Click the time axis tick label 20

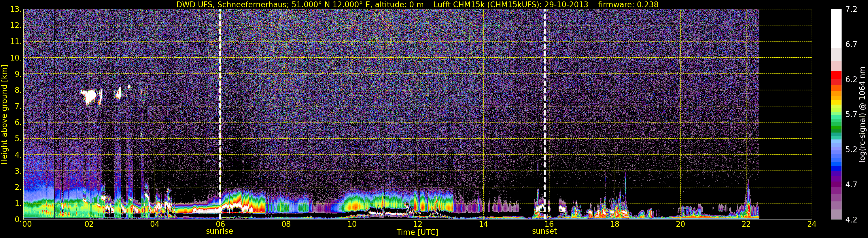point(680,224)
